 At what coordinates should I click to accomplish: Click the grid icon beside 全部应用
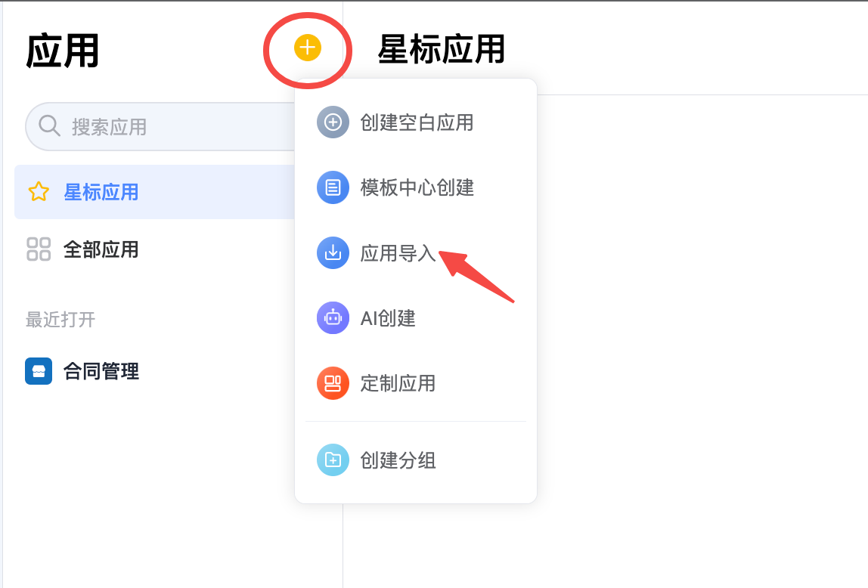click(x=39, y=249)
